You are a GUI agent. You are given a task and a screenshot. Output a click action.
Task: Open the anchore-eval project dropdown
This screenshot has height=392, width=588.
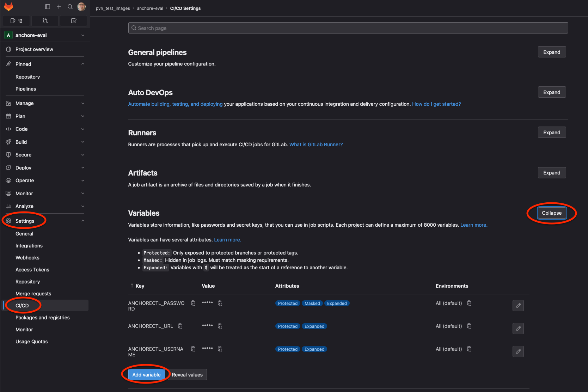click(45, 35)
